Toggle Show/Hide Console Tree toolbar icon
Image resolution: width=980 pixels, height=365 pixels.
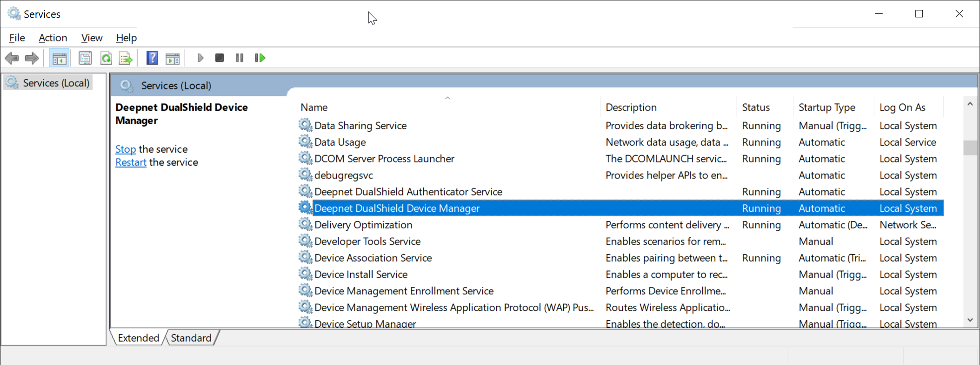point(60,58)
